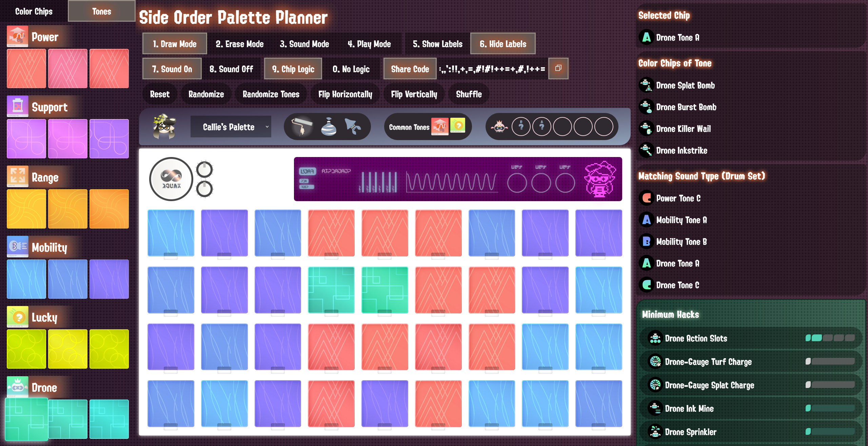Switch to 3. Sound Mode
Image resolution: width=868 pixels, height=446 pixels.
pos(304,44)
